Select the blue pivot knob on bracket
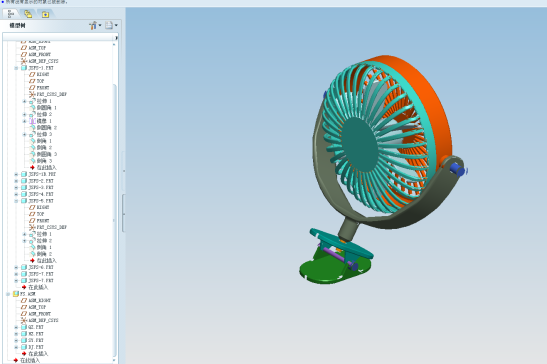Screen dimensions: 547x364 pyautogui.click(x=458, y=170)
